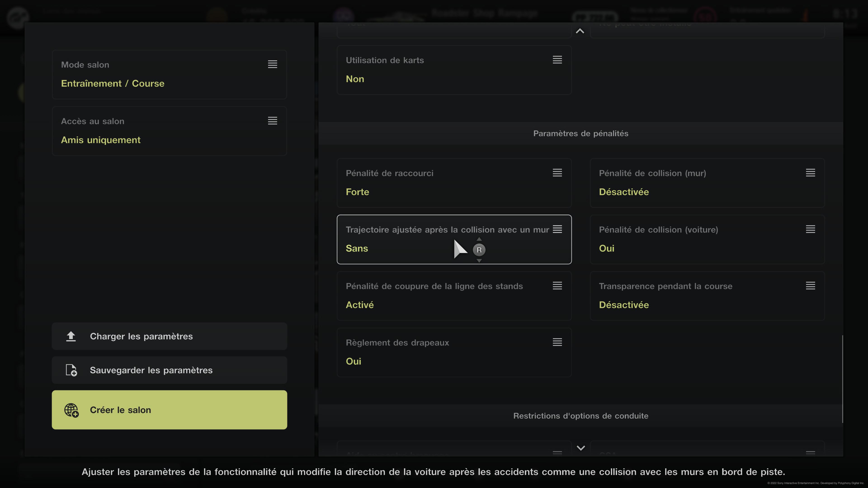Open Trajectoire ajustée après la collision setting

[454, 239]
